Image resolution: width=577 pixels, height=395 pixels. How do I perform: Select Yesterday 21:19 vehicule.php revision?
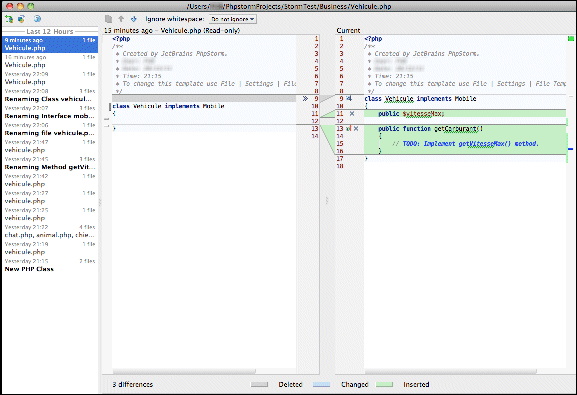pyautogui.click(x=50, y=248)
